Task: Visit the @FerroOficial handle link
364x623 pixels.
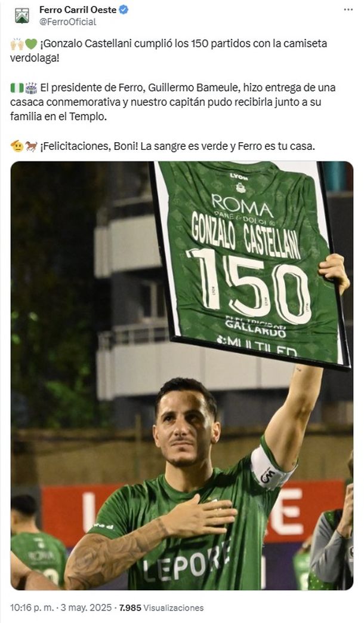Action: (67, 22)
